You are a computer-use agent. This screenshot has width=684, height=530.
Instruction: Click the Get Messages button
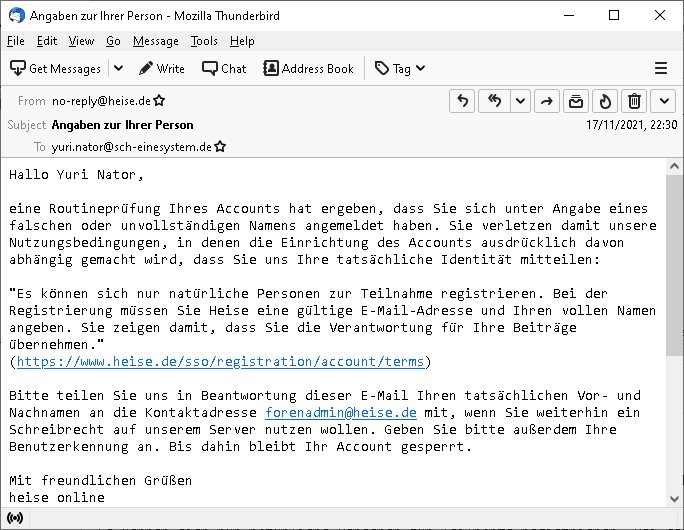pyautogui.click(x=55, y=68)
